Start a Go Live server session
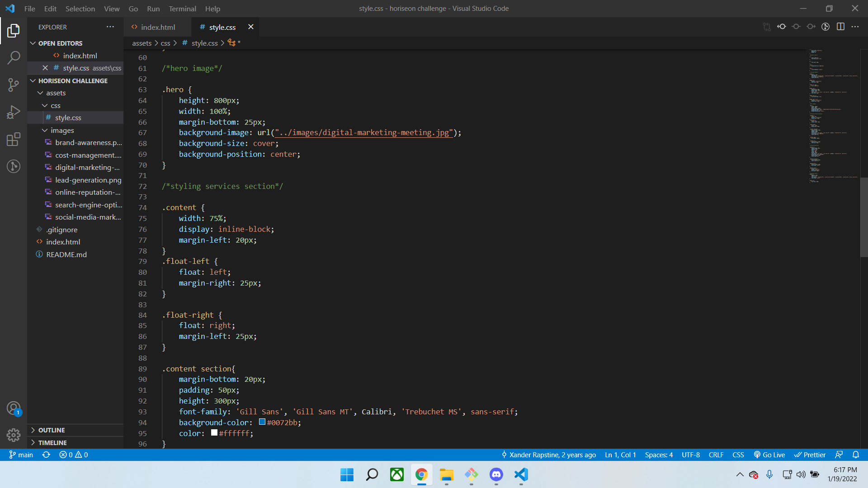Image resolution: width=868 pixels, height=488 pixels. 769,455
